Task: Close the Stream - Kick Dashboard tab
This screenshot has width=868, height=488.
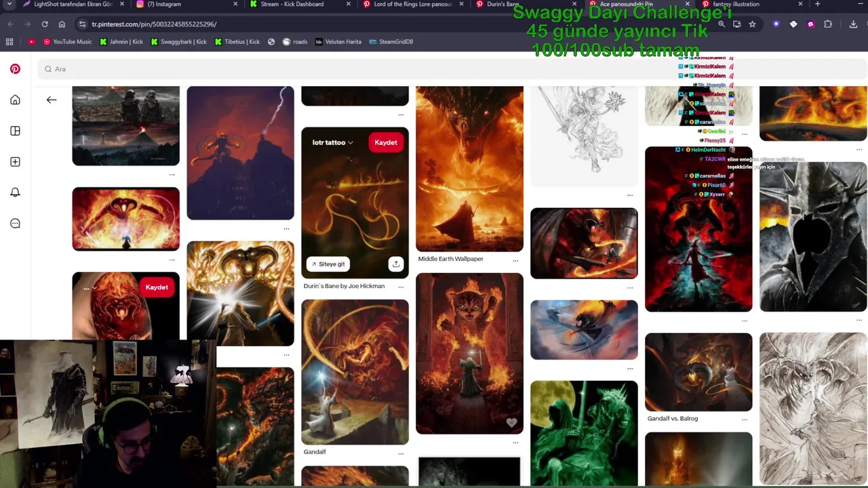Action: pyautogui.click(x=348, y=4)
